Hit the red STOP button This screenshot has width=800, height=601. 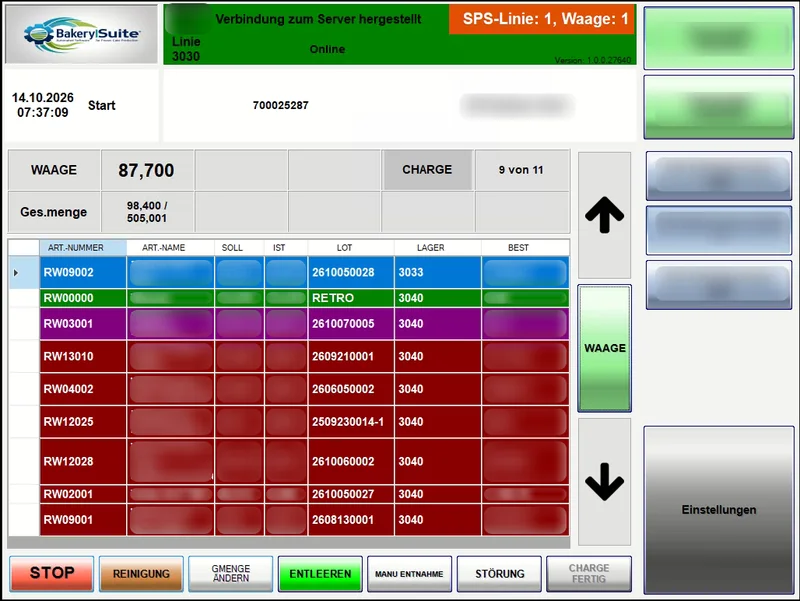pyautogui.click(x=52, y=573)
